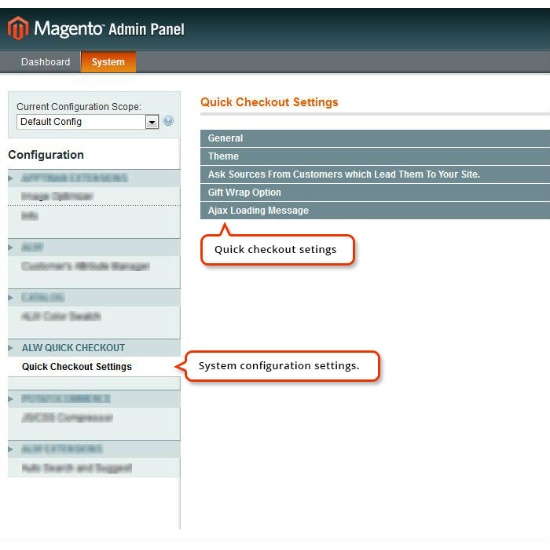The width and height of the screenshot is (550, 550).
Task: Expand the Ajax Loading Message section
Action: point(375,210)
